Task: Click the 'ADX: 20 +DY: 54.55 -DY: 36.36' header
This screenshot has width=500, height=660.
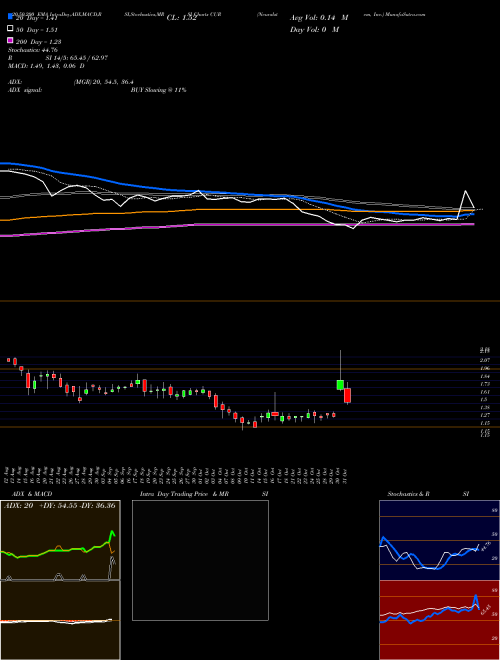Action: (59, 505)
